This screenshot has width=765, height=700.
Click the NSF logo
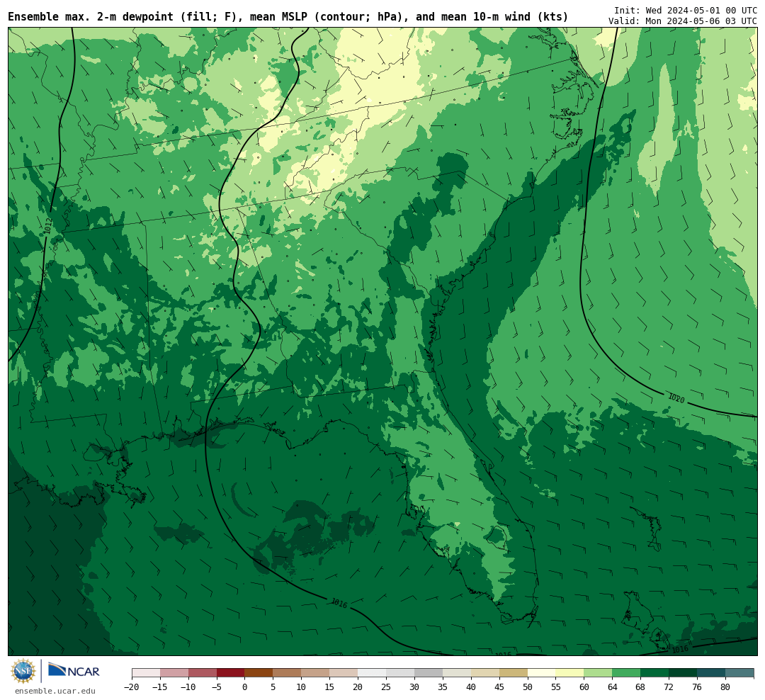(23, 671)
